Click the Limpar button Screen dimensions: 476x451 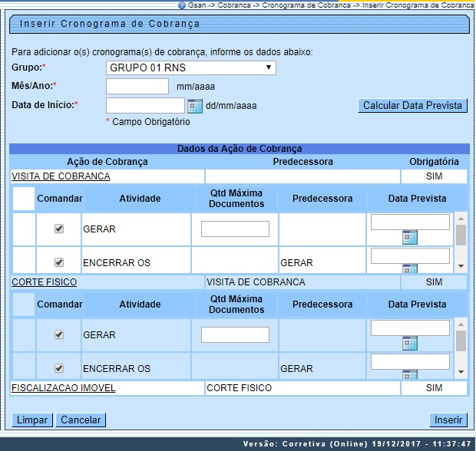tap(32, 420)
